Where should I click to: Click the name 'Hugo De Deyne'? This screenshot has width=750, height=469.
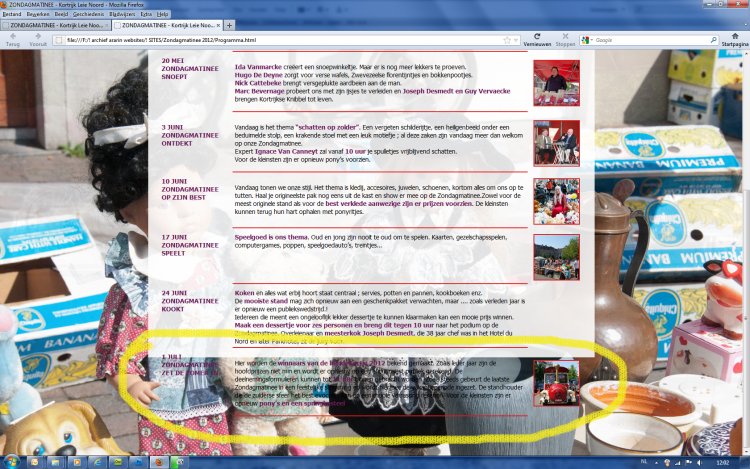258,75
